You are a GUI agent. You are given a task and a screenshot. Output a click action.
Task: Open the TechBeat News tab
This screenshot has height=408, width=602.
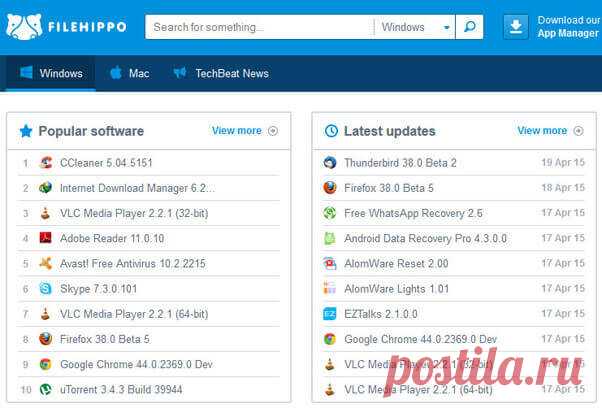click(x=221, y=73)
